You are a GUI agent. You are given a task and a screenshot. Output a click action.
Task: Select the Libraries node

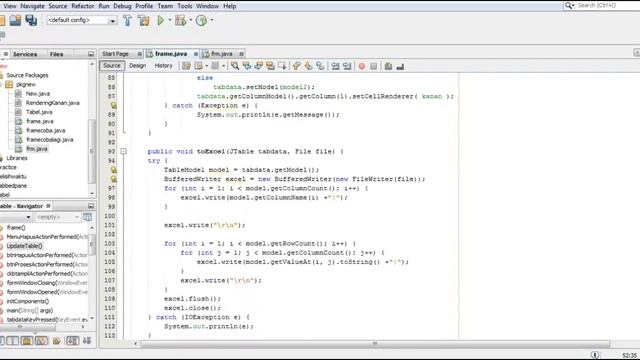coord(17,158)
